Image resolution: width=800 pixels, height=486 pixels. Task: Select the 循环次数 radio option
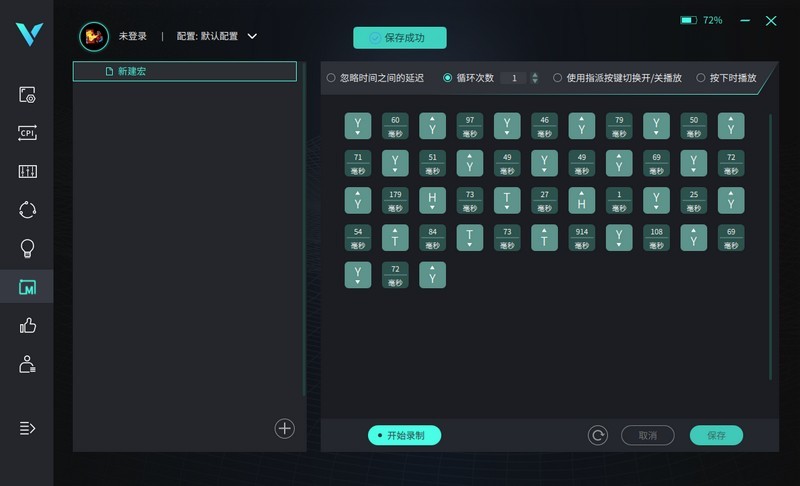(447, 78)
